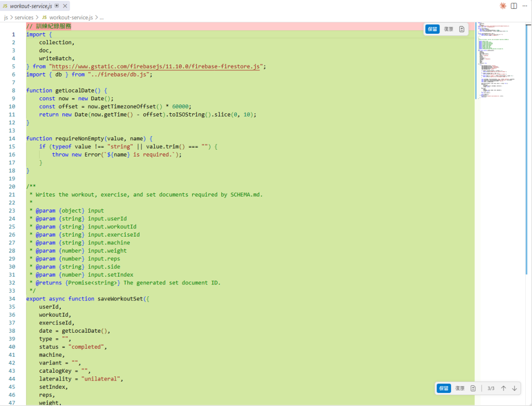Image resolution: width=532 pixels, height=406 pixels.
Task: Open the Claude spark icon in editor toolbar
Action: (x=503, y=6)
